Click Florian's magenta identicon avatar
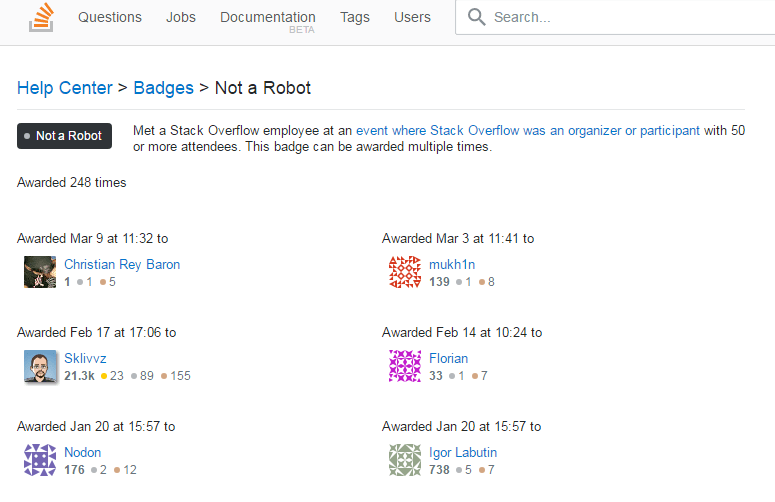The width and height of the screenshot is (775, 502). pyautogui.click(x=405, y=366)
